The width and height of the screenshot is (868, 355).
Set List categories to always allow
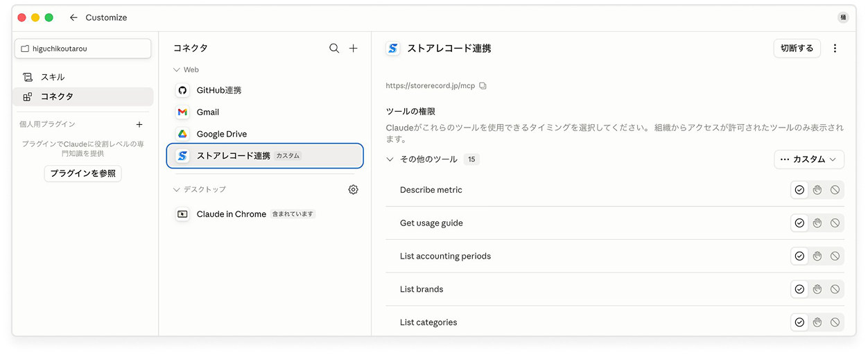(x=799, y=322)
